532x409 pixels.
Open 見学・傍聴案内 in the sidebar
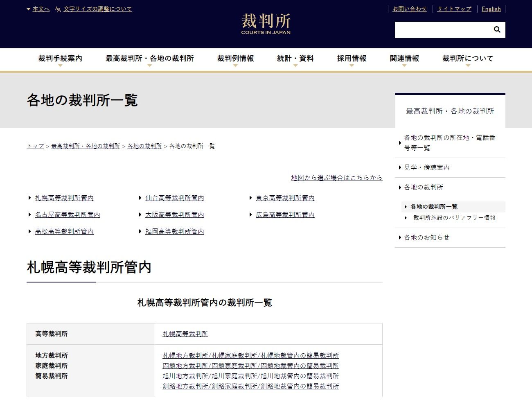[x=426, y=167]
